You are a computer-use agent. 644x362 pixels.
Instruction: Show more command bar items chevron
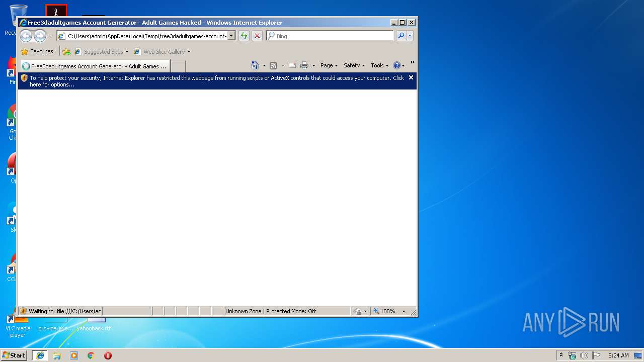tap(412, 62)
